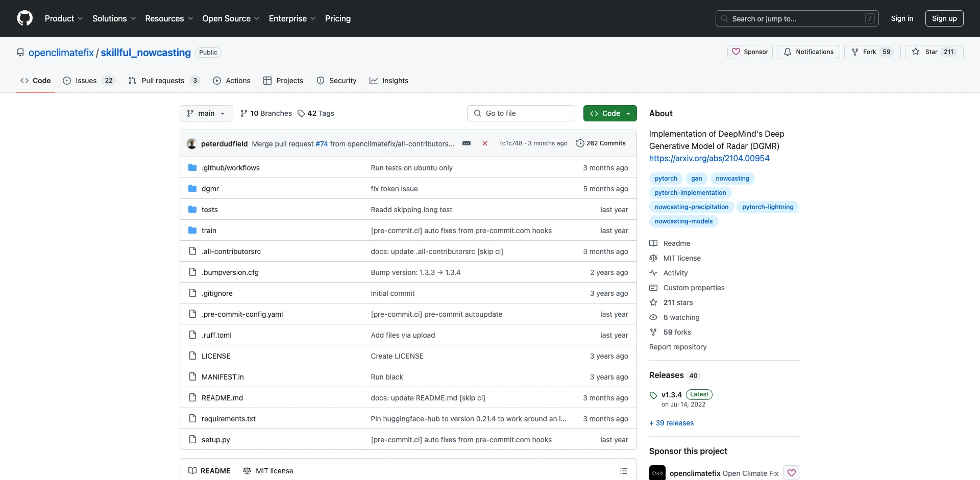Switch to the Security tab
980x480 pixels.
coord(336,81)
